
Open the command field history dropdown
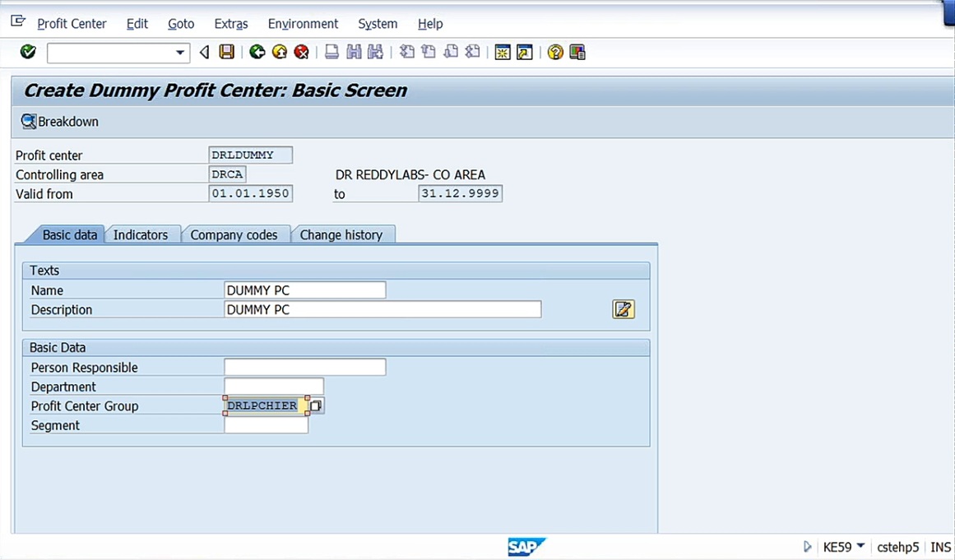click(179, 53)
